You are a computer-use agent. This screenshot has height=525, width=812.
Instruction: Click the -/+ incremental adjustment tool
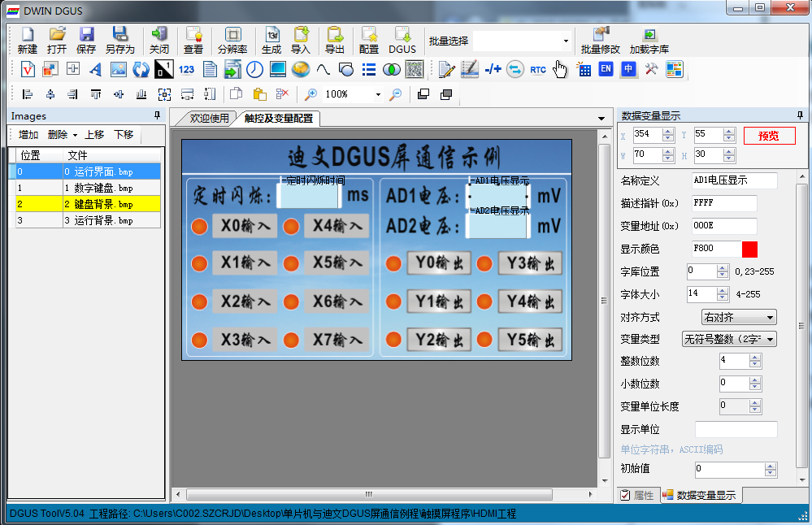493,69
